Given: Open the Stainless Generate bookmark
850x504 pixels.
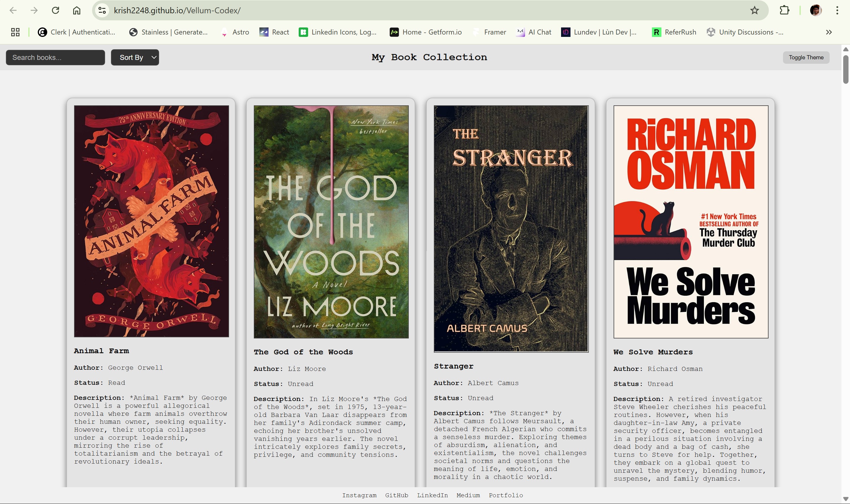Looking at the screenshot, I should tap(169, 32).
